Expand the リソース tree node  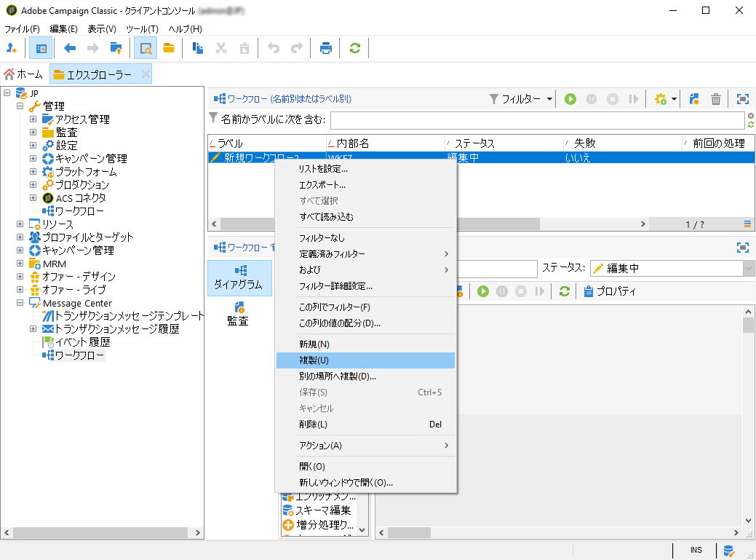pos(20,224)
